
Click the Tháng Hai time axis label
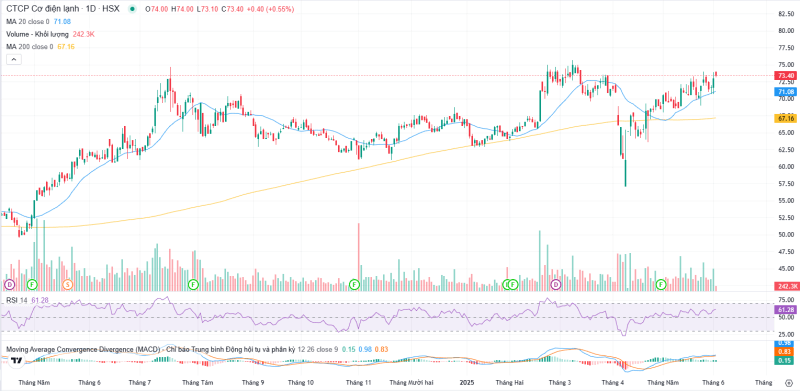coord(510,382)
